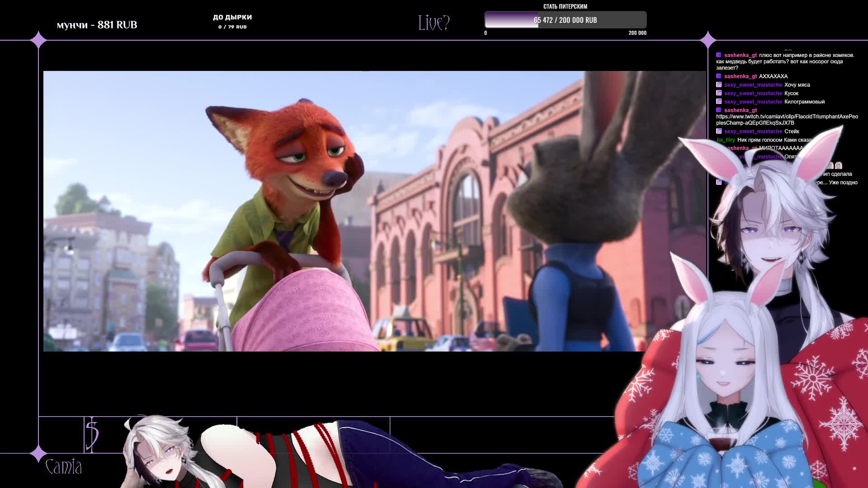Screen dimensions: 868x488
Task: Click the 'ДО ДЫРКИ' goal heading
Action: 232,17
